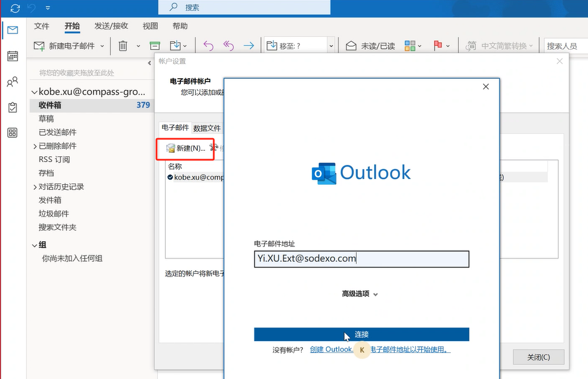Open the Tasks clipboard icon in sidebar
Image resolution: width=588 pixels, height=379 pixels.
point(12,108)
